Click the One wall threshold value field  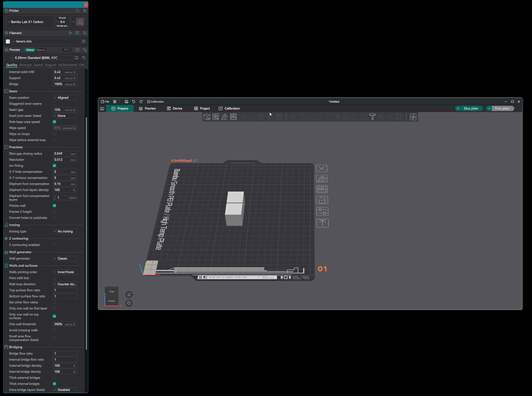[65, 325]
